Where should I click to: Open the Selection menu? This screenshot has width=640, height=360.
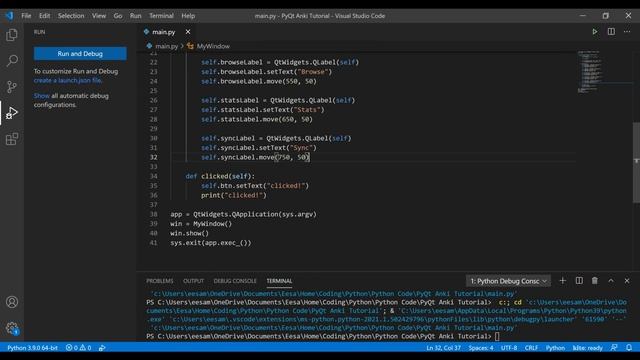tap(71, 16)
